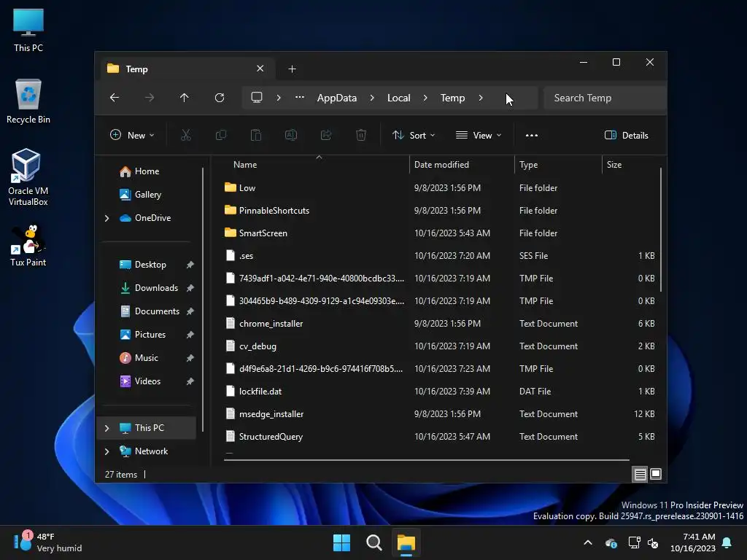This screenshot has height=560, width=747.
Task: Click the Share icon in toolbar
Action: pyautogui.click(x=326, y=135)
